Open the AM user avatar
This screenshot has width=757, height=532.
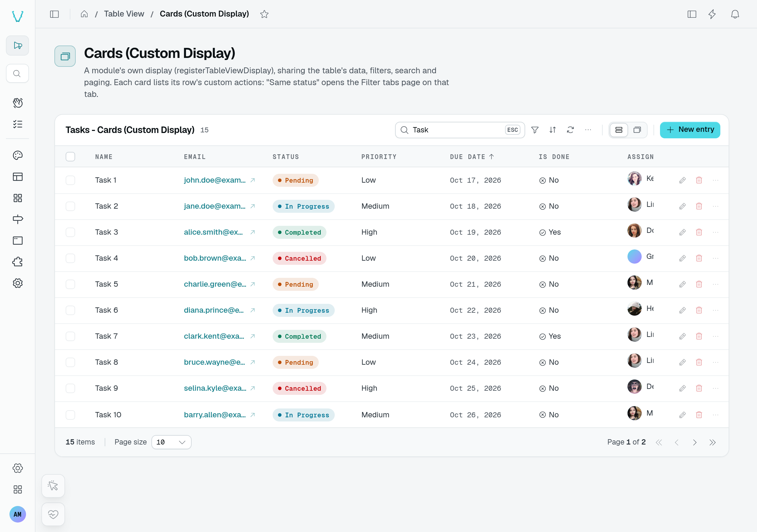pos(17,514)
